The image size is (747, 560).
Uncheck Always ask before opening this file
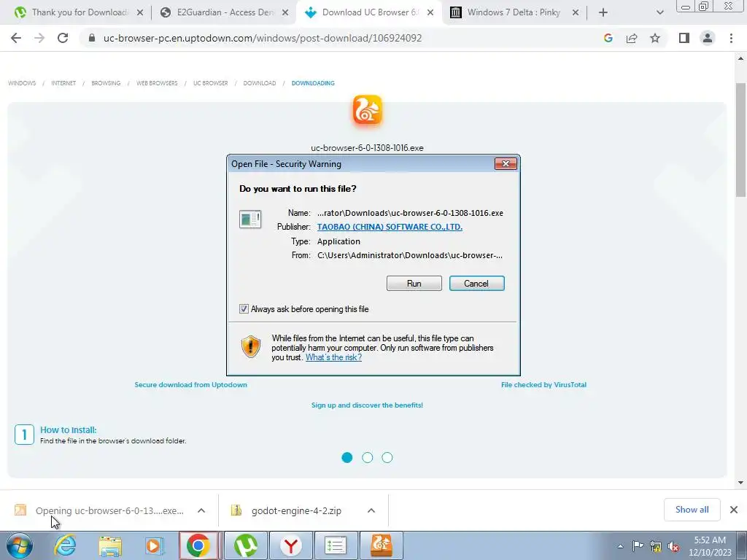[244, 308]
